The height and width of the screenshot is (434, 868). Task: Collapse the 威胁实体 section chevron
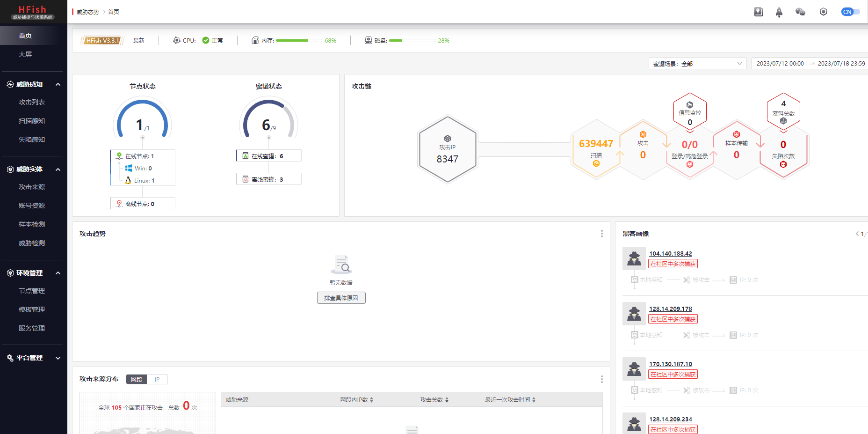point(58,169)
